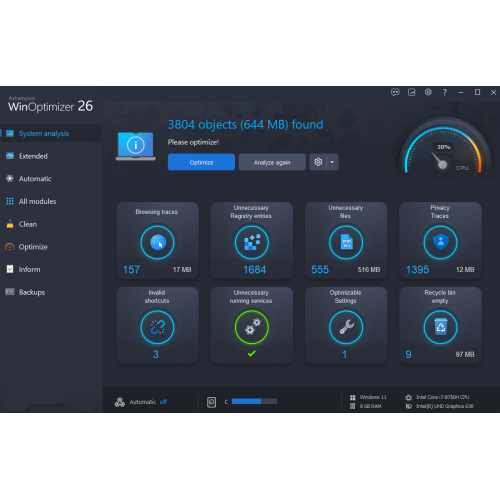The image size is (500, 500).
Task: Click the Unnecessary running services gears icon
Action: pyautogui.click(x=252, y=327)
